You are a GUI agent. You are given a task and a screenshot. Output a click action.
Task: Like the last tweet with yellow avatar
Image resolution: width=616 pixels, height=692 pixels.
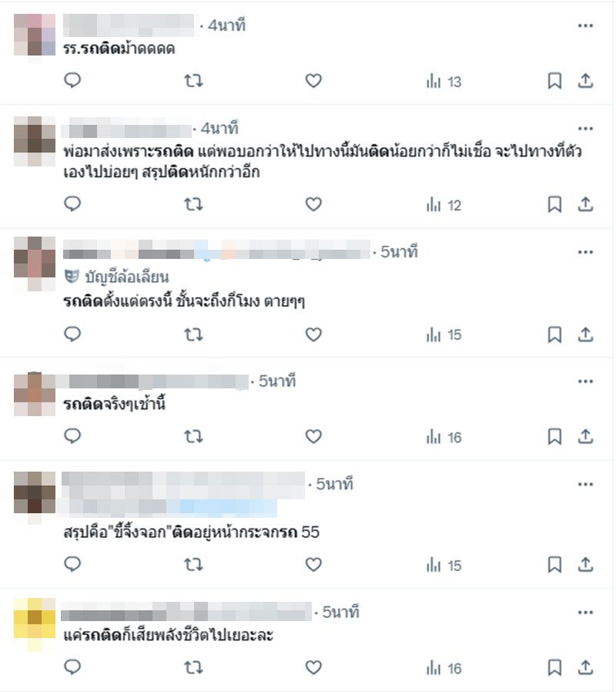click(x=313, y=668)
